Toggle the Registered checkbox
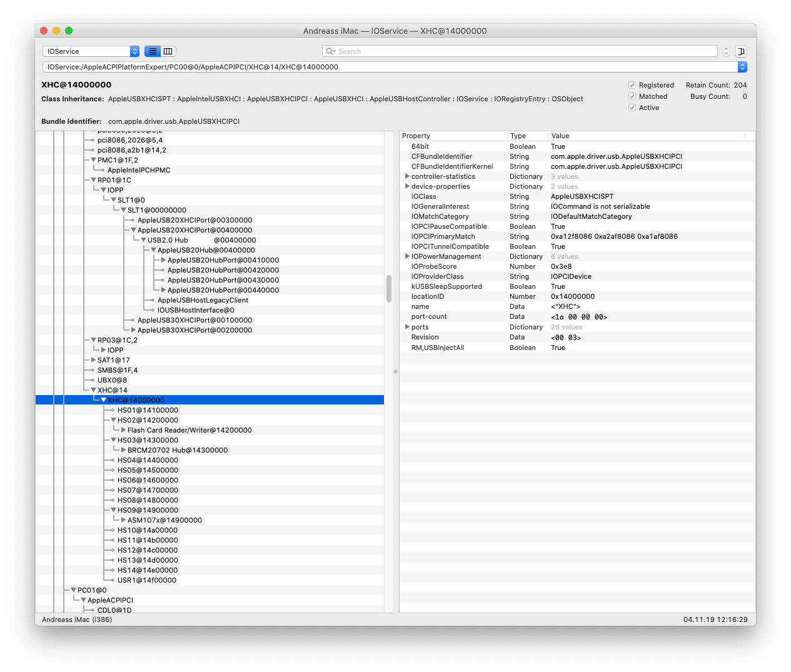Image resolution: width=791 pixels, height=672 pixels. [x=632, y=85]
